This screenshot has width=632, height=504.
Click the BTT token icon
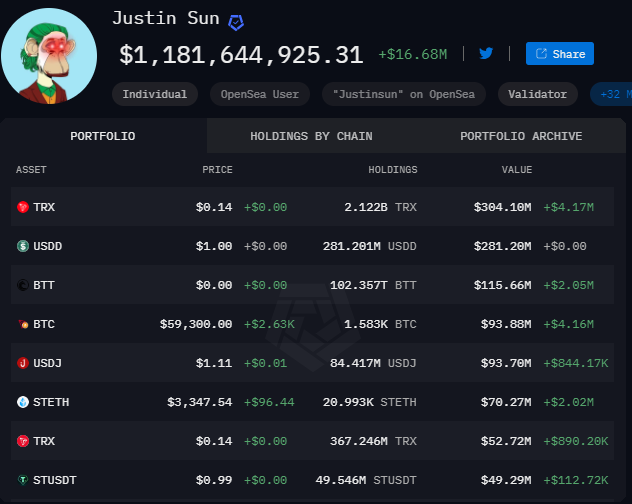tap(23, 285)
